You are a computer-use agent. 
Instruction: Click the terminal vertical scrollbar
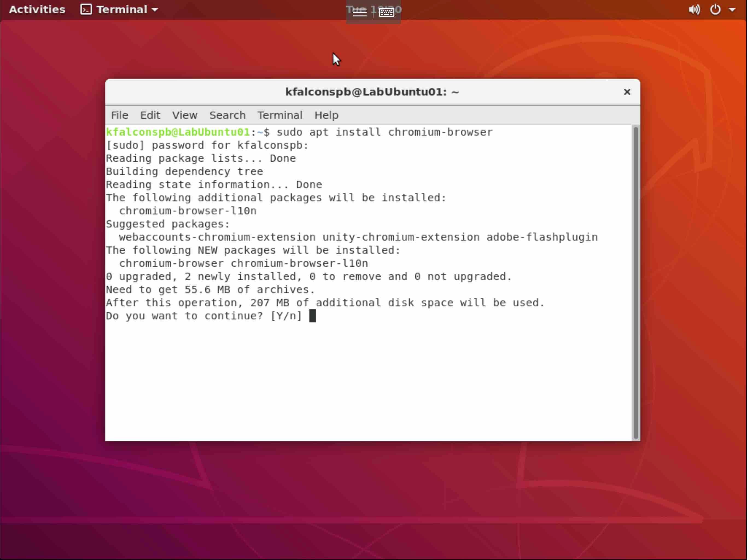pyautogui.click(x=635, y=283)
